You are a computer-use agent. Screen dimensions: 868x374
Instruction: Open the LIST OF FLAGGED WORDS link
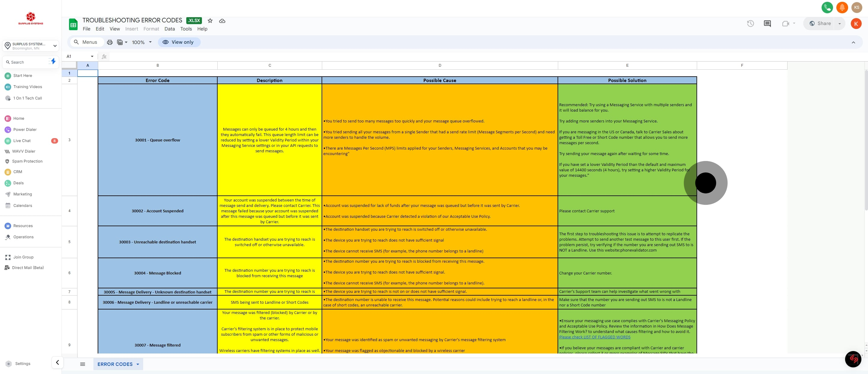594,337
